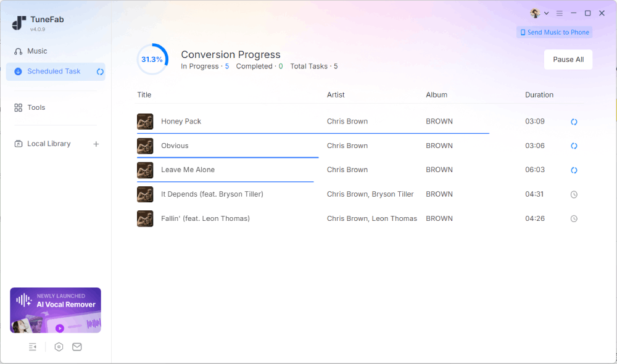Click the 04:31 duration value
This screenshot has width=617, height=364.
pos(534,194)
